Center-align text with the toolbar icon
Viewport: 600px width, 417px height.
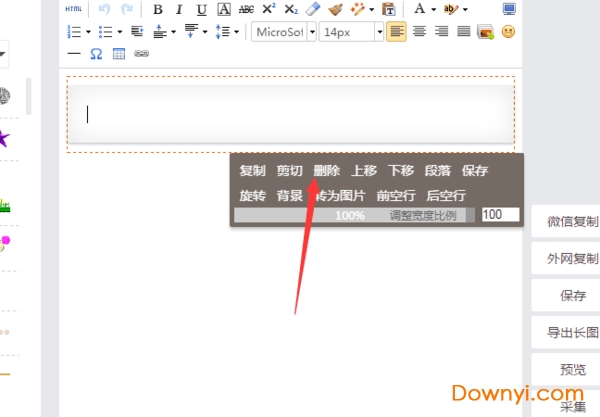click(x=419, y=32)
